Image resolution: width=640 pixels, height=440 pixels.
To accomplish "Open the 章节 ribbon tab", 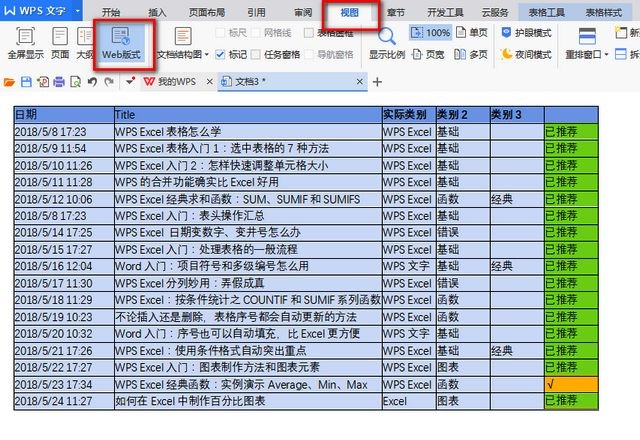I will tap(396, 12).
